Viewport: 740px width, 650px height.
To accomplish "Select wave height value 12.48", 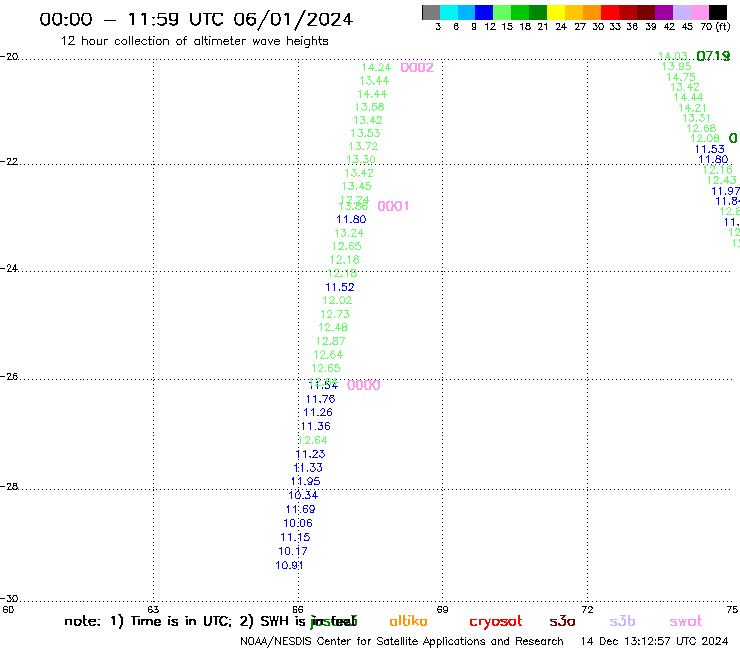I will (x=333, y=328).
